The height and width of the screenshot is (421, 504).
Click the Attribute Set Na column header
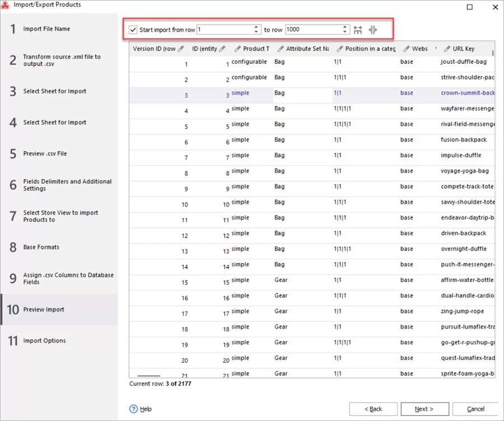click(303, 49)
